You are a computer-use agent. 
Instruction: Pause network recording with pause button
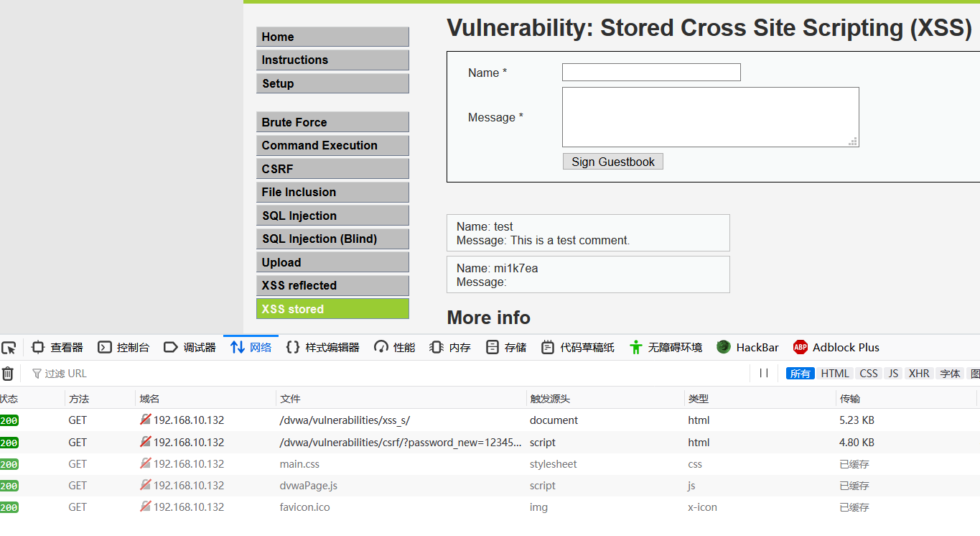pyautogui.click(x=764, y=374)
